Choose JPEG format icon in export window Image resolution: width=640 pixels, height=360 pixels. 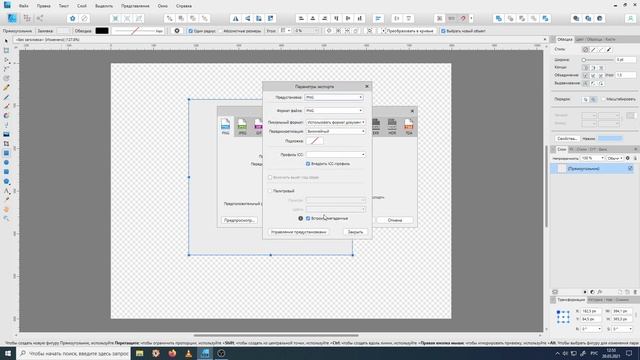(242, 126)
